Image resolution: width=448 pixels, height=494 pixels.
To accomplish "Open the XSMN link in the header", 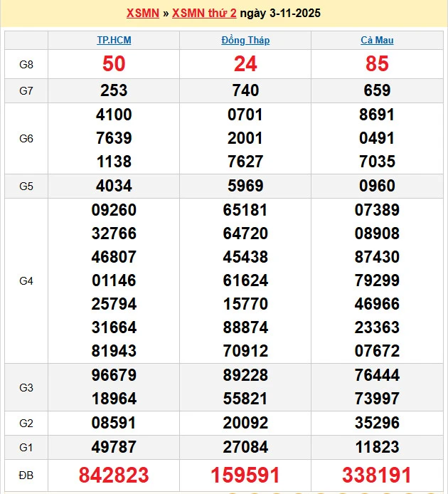I will click(x=142, y=14).
